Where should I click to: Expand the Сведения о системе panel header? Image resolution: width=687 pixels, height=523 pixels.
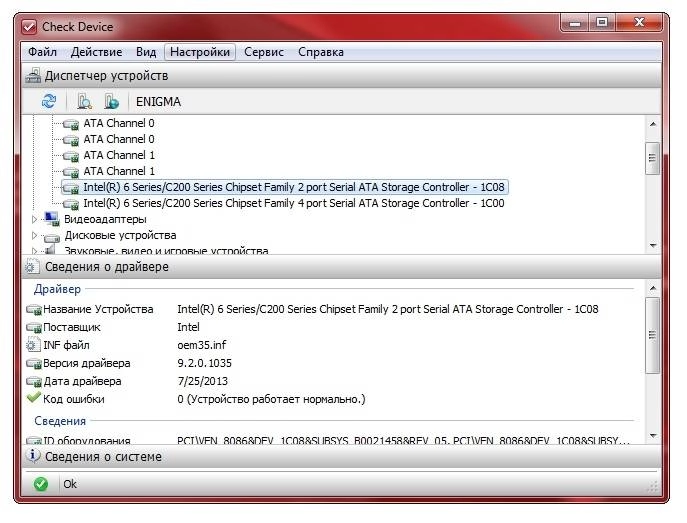(x=342, y=456)
